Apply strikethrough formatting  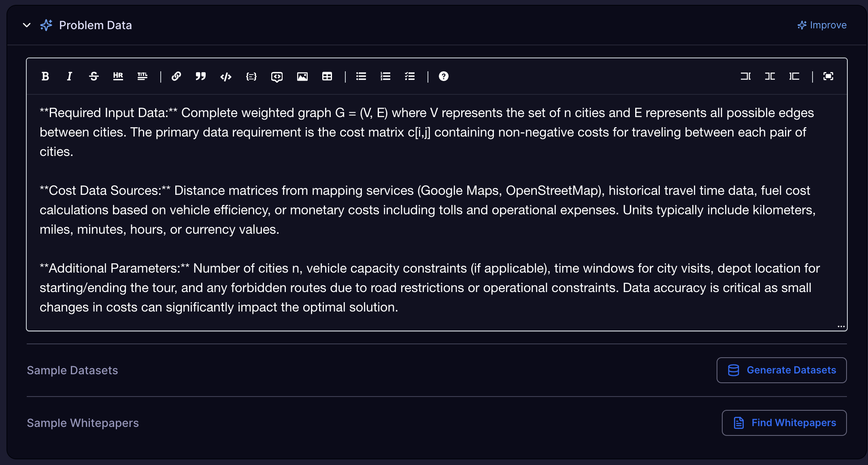coord(94,76)
